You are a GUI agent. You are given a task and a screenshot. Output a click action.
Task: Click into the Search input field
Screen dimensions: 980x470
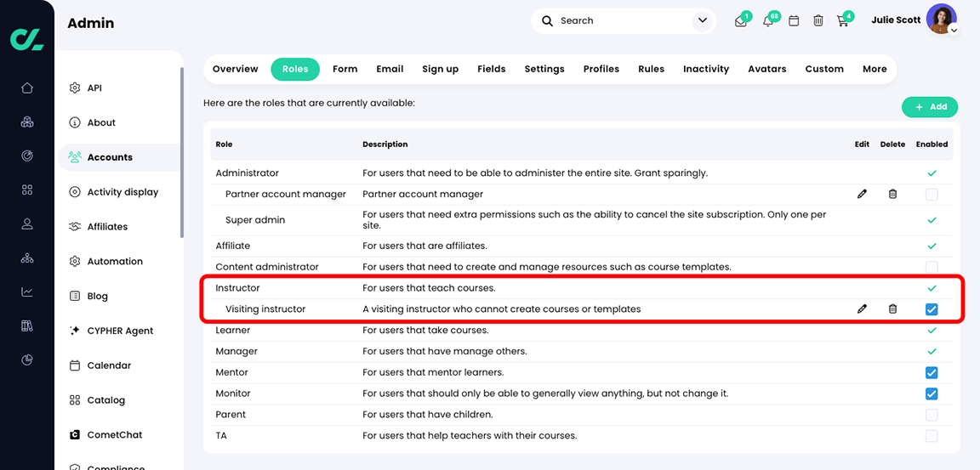click(623, 21)
